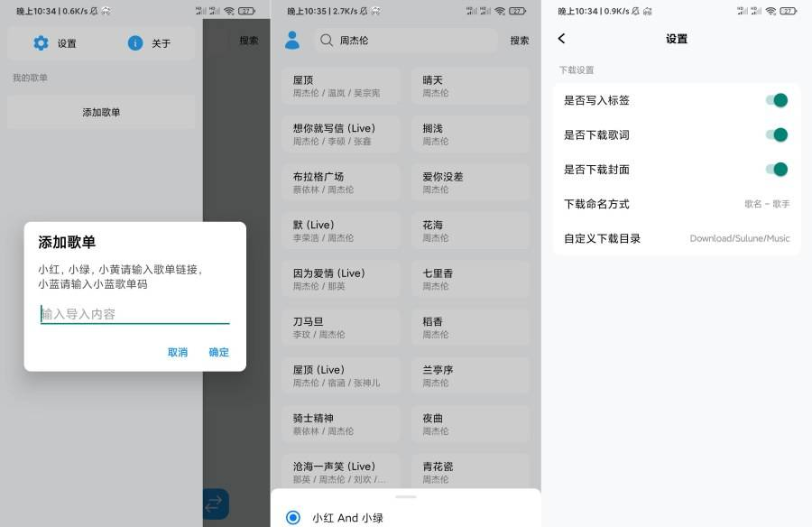Tap the 添加歌单 button in sidebar

pos(101,112)
